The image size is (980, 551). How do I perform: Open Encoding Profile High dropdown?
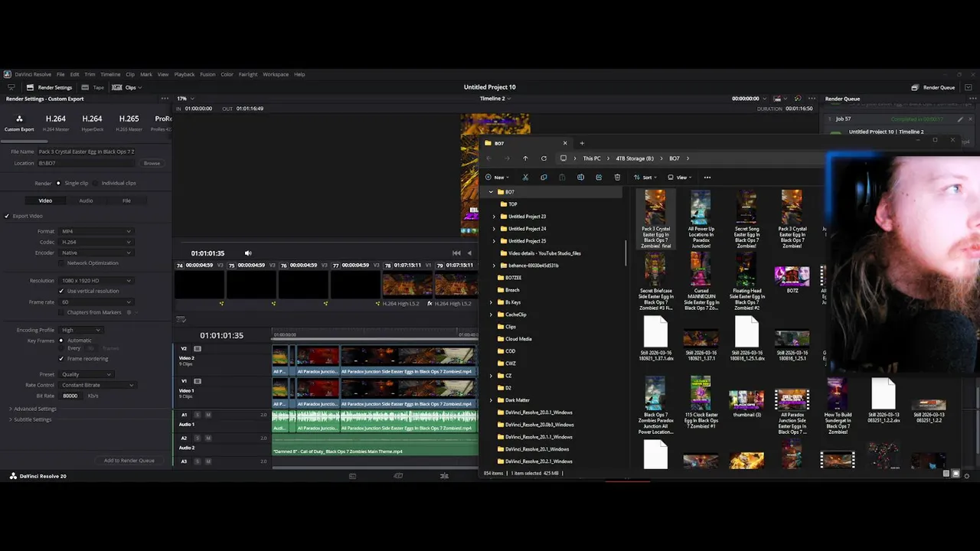point(80,330)
